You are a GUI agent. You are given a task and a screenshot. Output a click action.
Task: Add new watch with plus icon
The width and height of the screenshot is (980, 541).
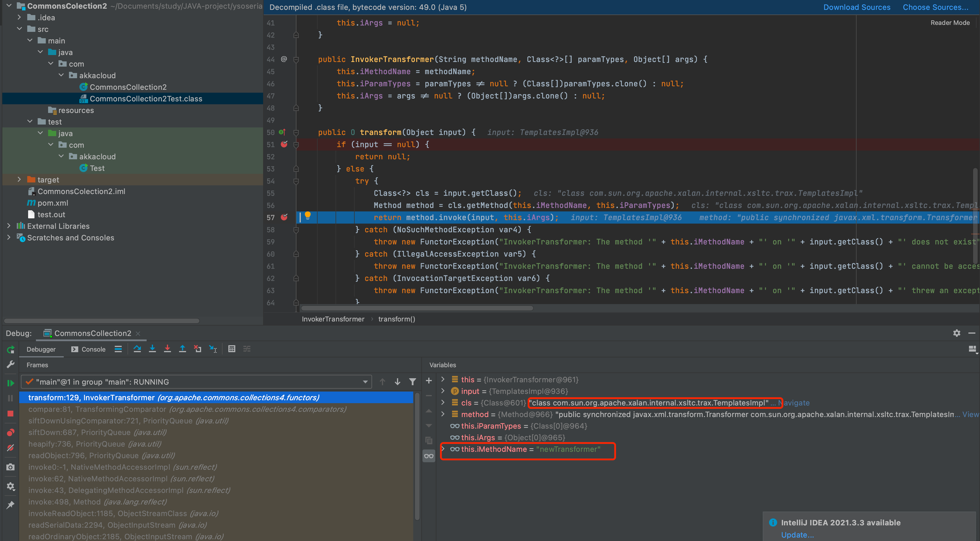pyautogui.click(x=429, y=381)
